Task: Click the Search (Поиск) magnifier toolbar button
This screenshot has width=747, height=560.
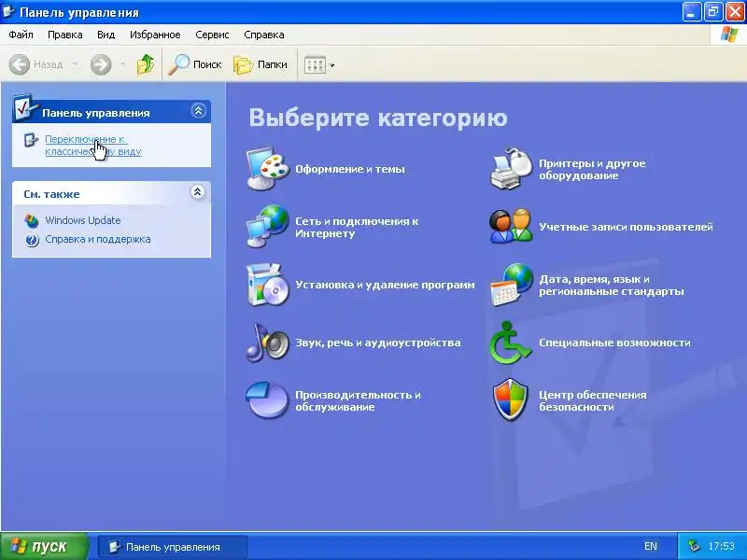Action: 195,64
